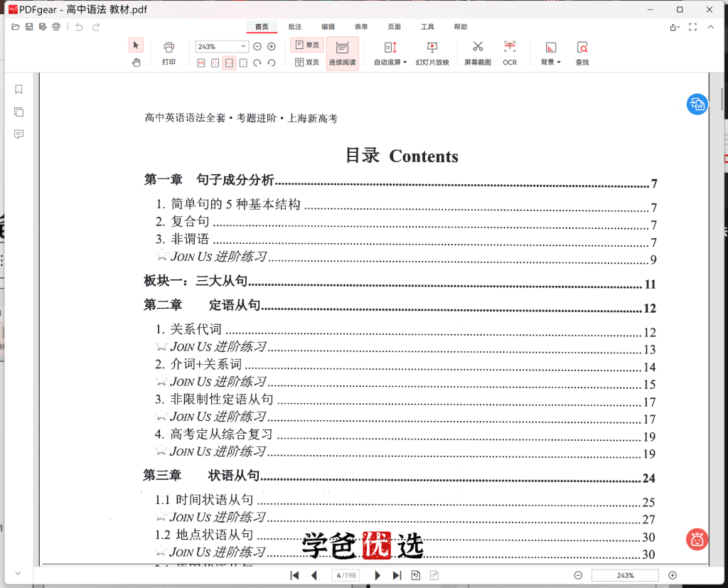Switch to the 批注 tab
This screenshot has width=728, height=588.
pos(295,27)
